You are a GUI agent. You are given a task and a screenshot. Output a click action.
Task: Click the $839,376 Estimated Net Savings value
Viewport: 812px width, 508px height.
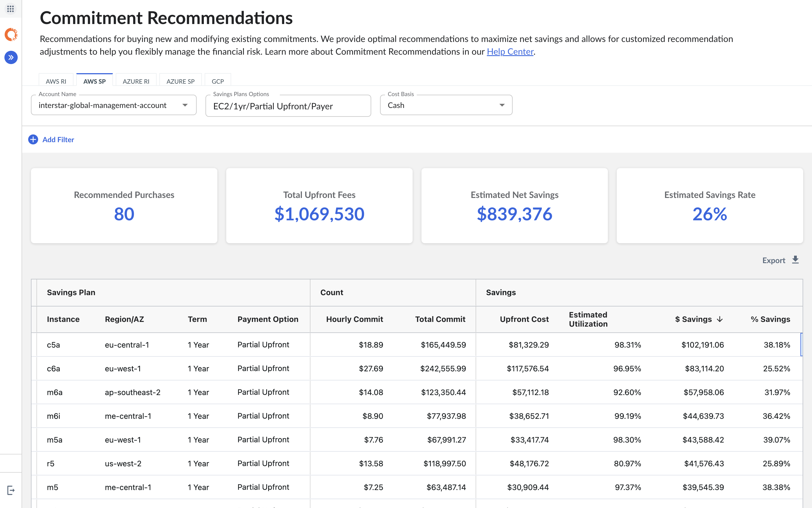(x=515, y=214)
